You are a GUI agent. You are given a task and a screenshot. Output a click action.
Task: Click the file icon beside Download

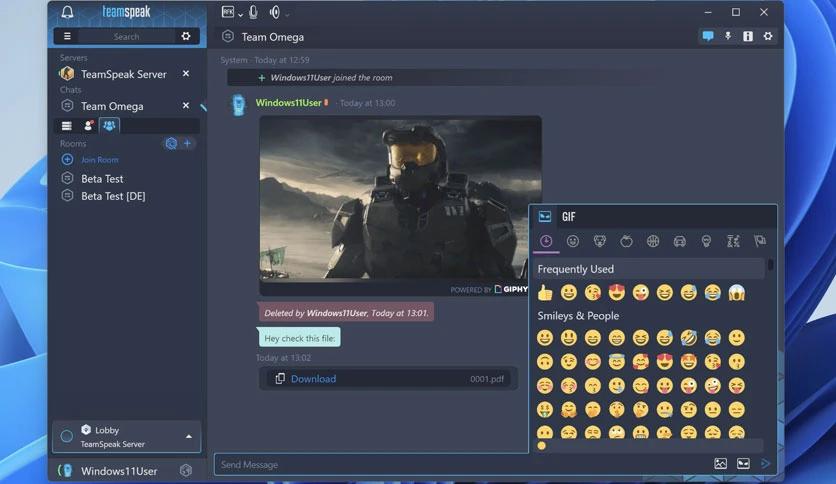coord(280,378)
